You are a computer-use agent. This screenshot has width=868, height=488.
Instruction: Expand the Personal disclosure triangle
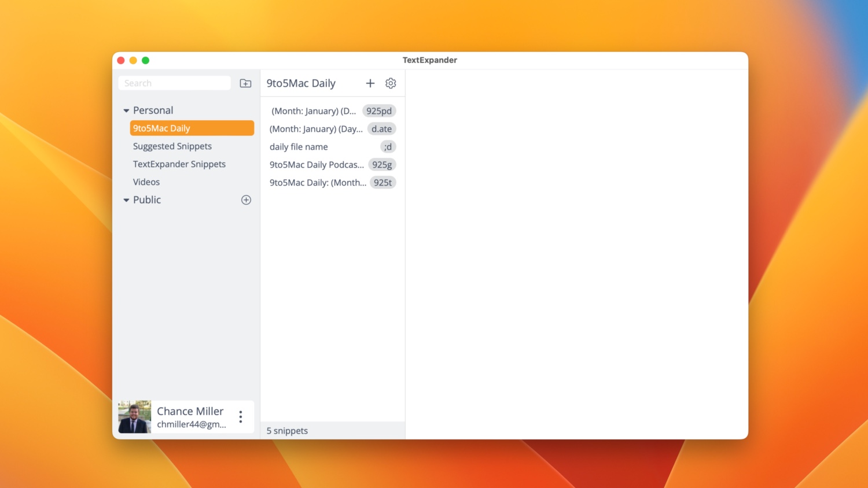tap(126, 110)
